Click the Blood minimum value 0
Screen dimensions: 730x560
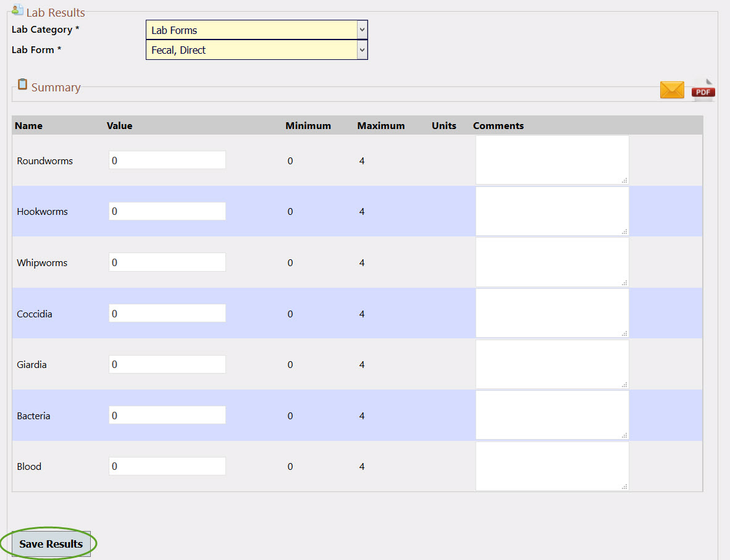click(290, 466)
